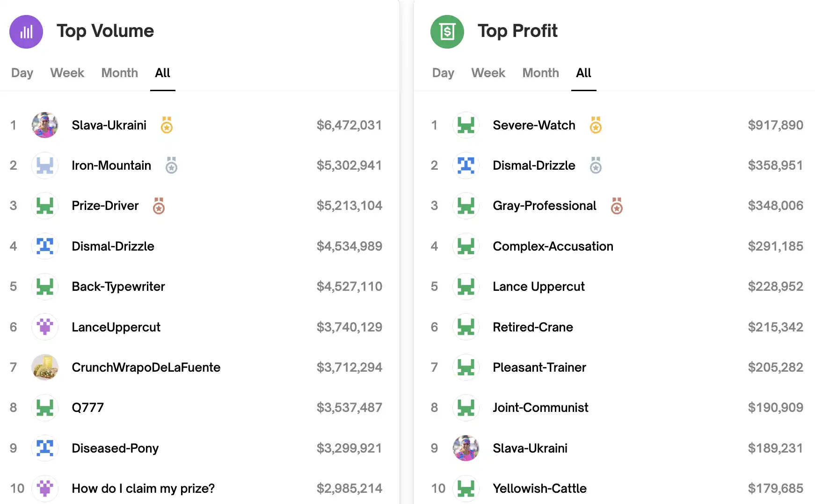The width and height of the screenshot is (815, 504).
Task: Open the Complex-Accusation profile link
Action: tap(553, 246)
